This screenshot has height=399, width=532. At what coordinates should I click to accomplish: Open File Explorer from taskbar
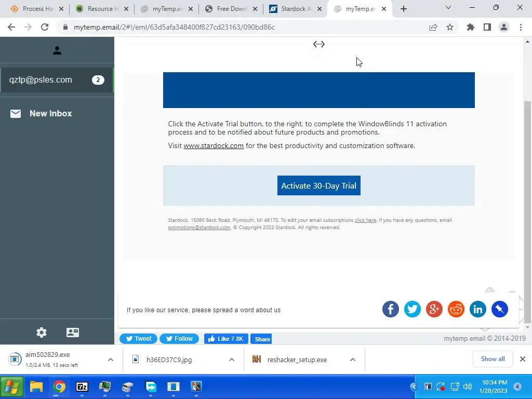coord(36,387)
